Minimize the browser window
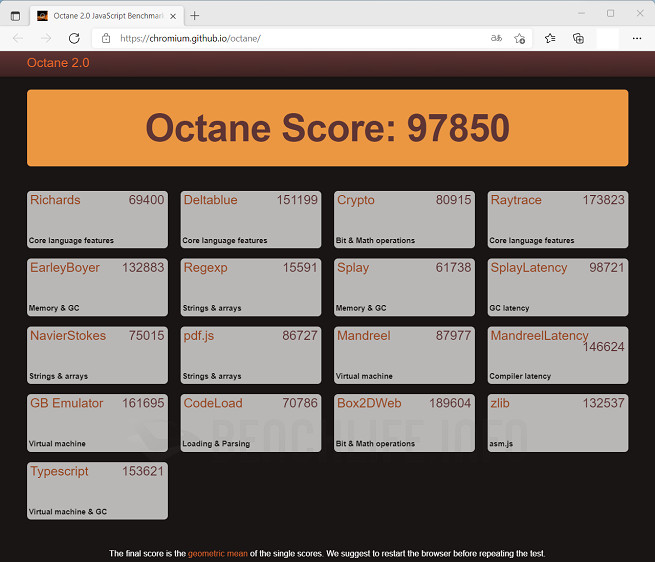Viewport: 655px width, 562px height. click(x=581, y=13)
